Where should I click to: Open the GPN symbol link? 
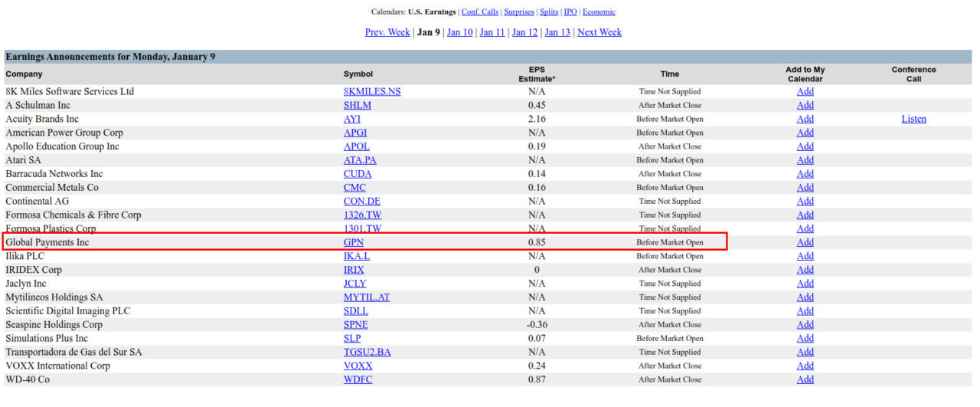354,243
